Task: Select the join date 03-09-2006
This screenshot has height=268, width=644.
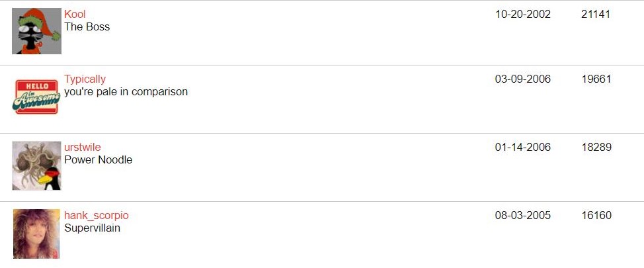Action: tap(523, 79)
